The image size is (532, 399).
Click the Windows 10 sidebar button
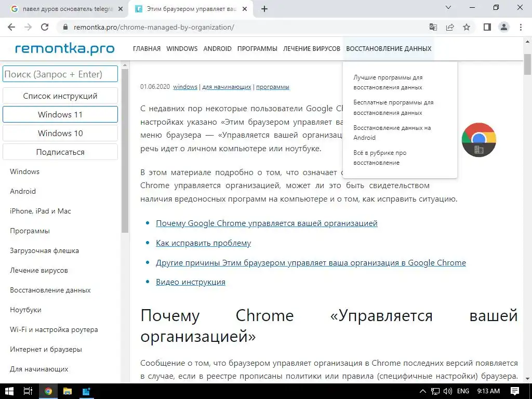click(60, 133)
